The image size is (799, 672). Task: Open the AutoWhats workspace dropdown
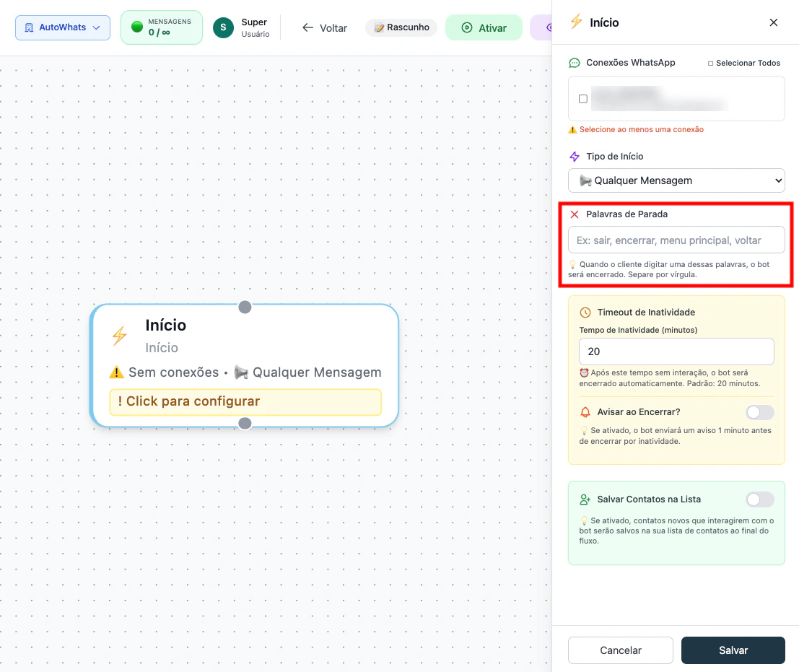(x=63, y=27)
